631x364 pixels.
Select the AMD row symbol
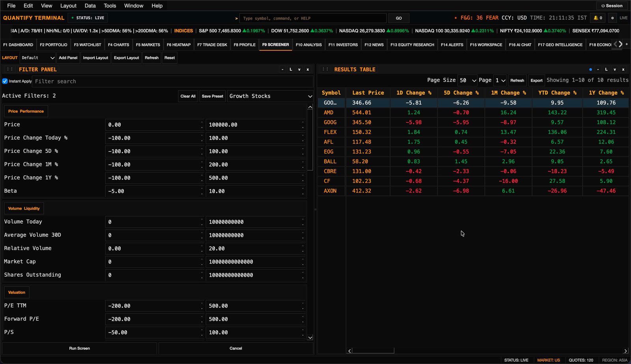(x=329, y=113)
